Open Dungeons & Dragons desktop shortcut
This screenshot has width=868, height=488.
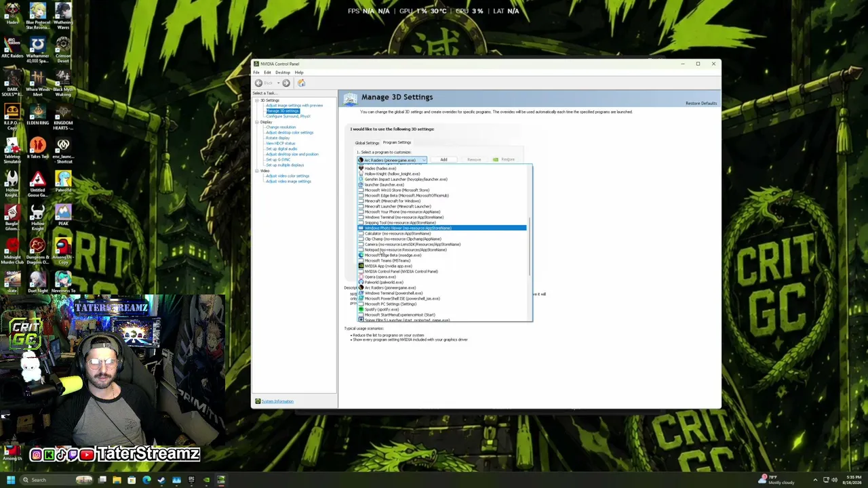click(37, 252)
